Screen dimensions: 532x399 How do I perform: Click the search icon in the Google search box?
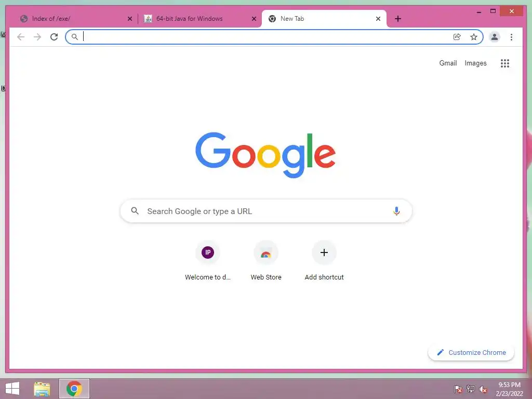pos(135,211)
